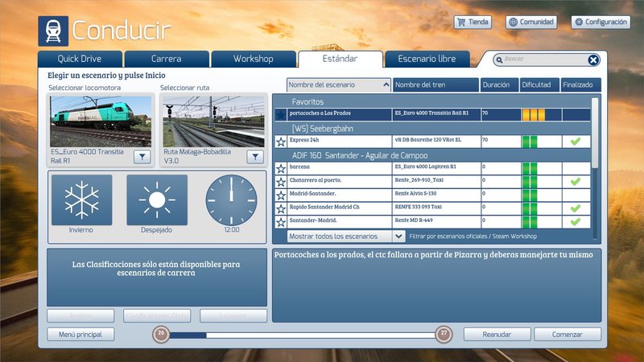Screen dimensions: 644x362
Task: Switch to the Carrera tab
Action: point(167,59)
